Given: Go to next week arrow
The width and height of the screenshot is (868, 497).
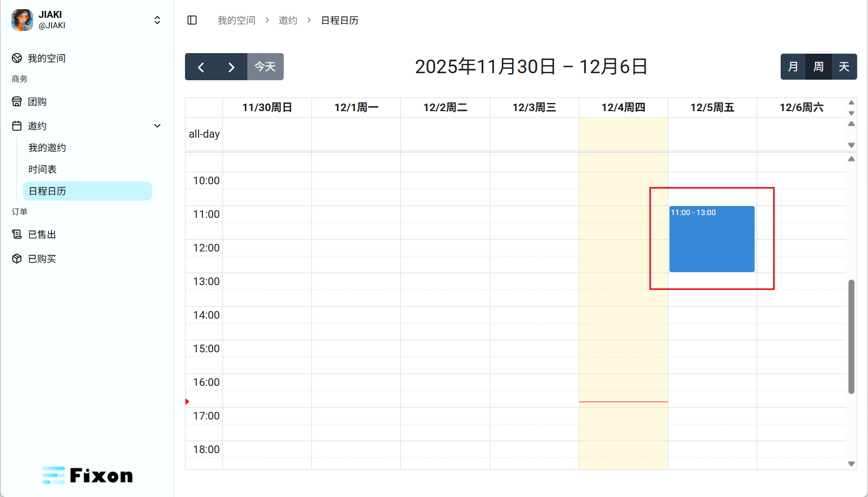Looking at the screenshot, I should pyautogui.click(x=231, y=67).
